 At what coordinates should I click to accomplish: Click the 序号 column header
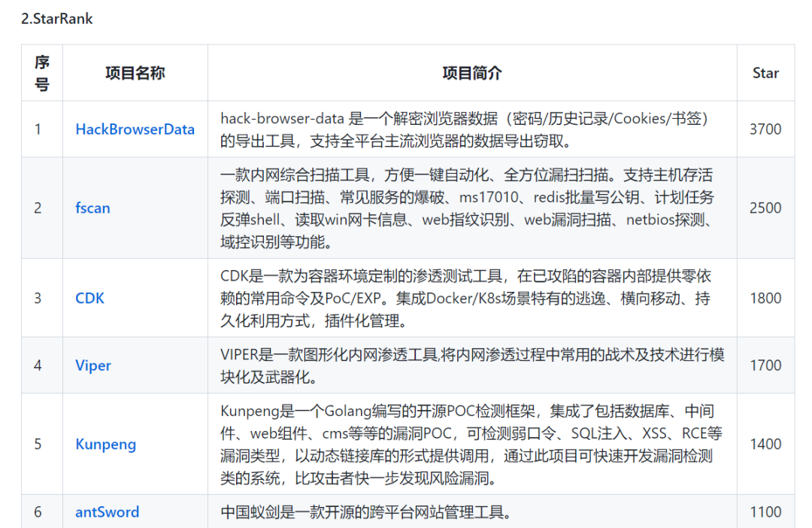(x=42, y=73)
